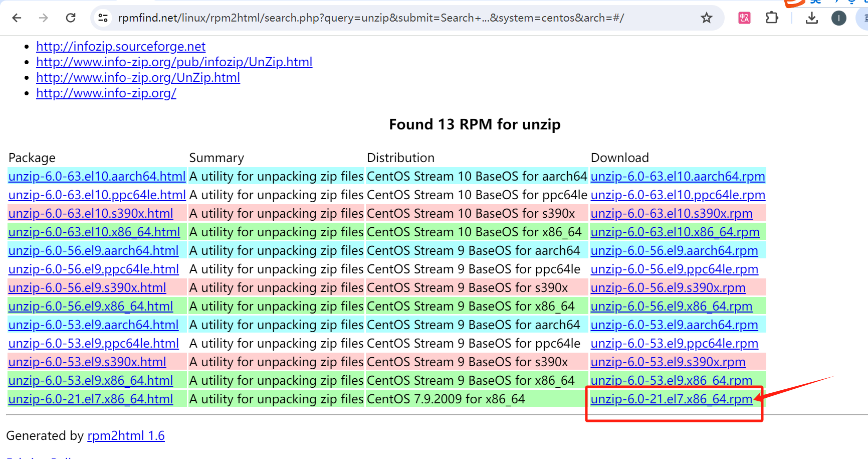Download unzip-6.0-56.el9.ppc64le.rpm
Image resolution: width=868 pixels, height=459 pixels.
coord(675,269)
